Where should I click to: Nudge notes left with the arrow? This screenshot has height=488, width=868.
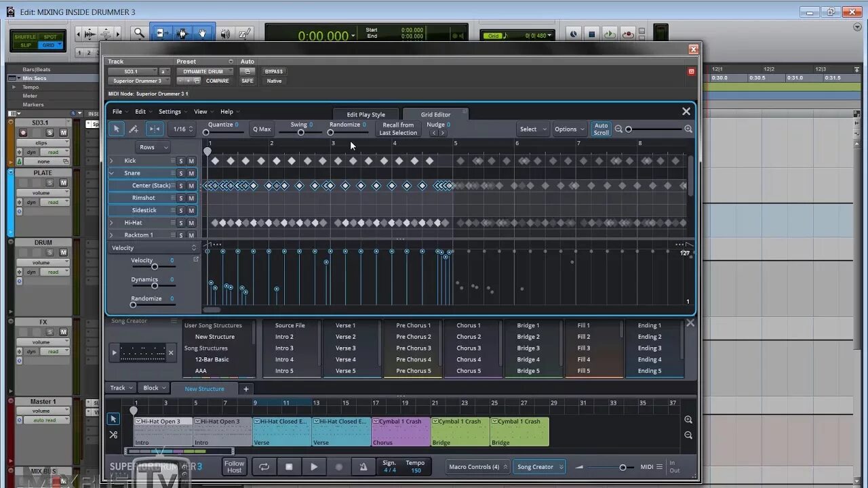[x=434, y=133]
